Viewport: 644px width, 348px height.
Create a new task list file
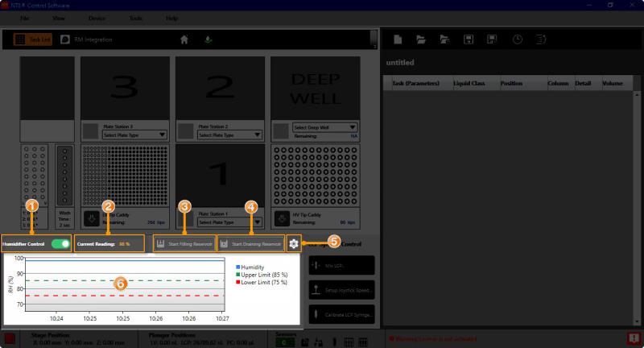coord(398,39)
